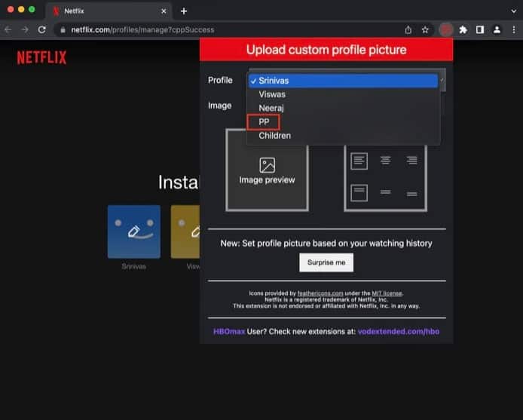The height and width of the screenshot is (420, 523).
Task: Open the Chrome three-dot menu
Action: tap(514, 30)
